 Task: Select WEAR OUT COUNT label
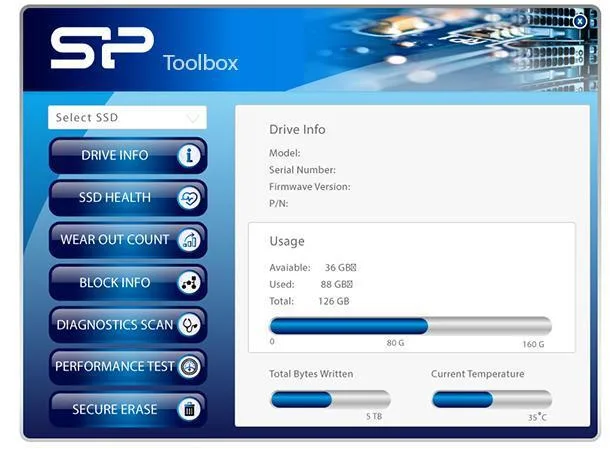click(x=115, y=240)
